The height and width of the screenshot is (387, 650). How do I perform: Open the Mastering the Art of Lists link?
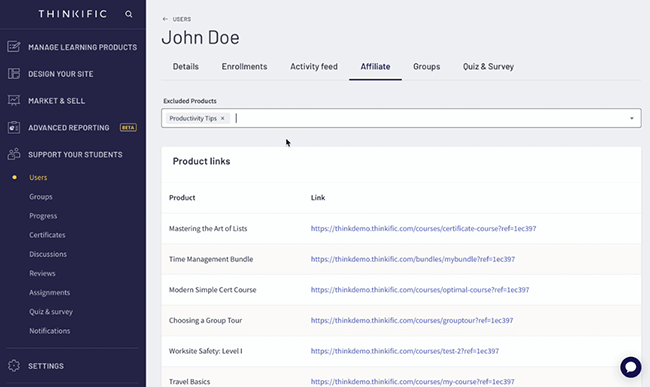[423, 229]
